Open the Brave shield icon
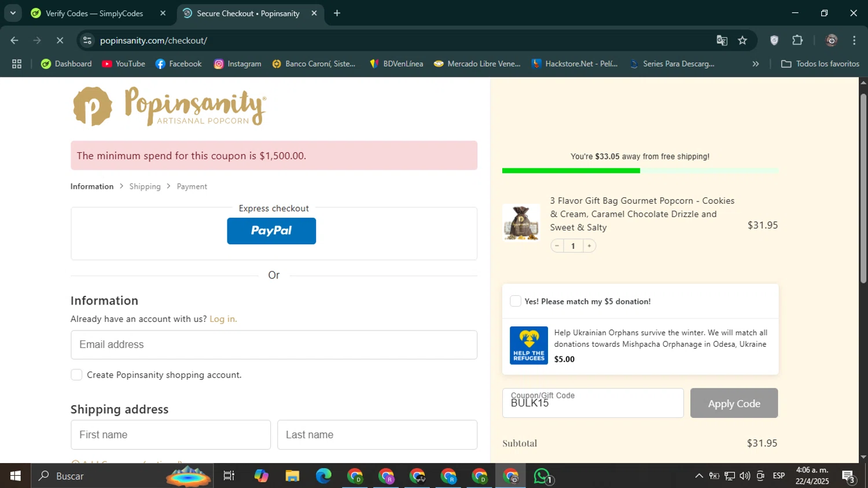868x488 pixels. pyautogui.click(x=774, y=41)
